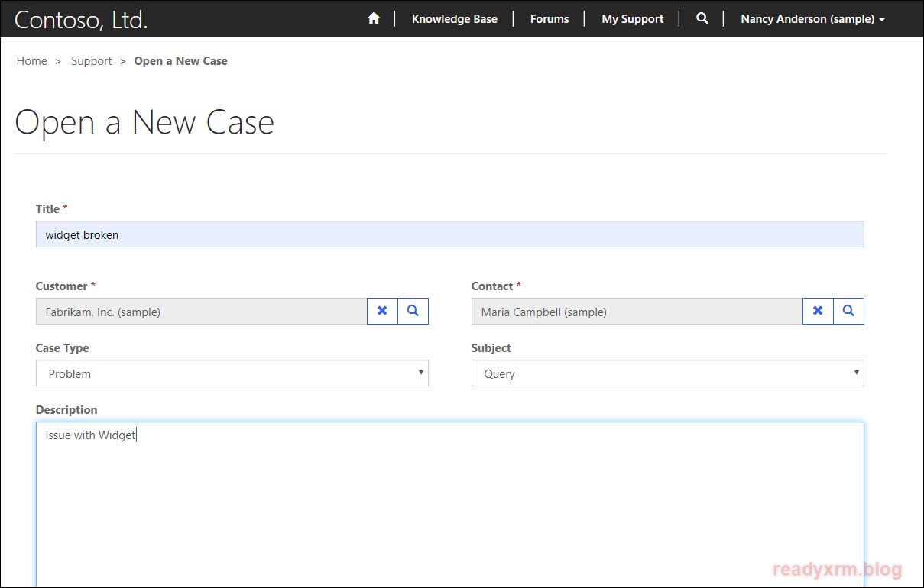The image size is (924, 588).
Task: Open the My Support menu item
Action: pos(632,19)
